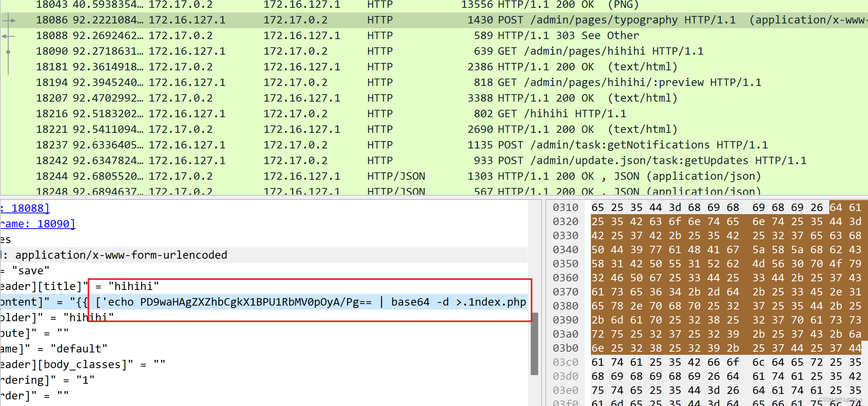This screenshot has height=406, width=868.
Task: Click hex dump offset 0310 row
Action: [707, 207]
